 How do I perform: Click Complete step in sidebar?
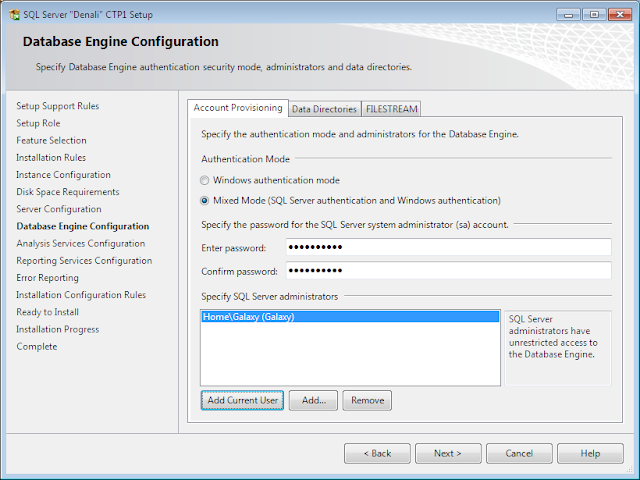tap(37, 346)
